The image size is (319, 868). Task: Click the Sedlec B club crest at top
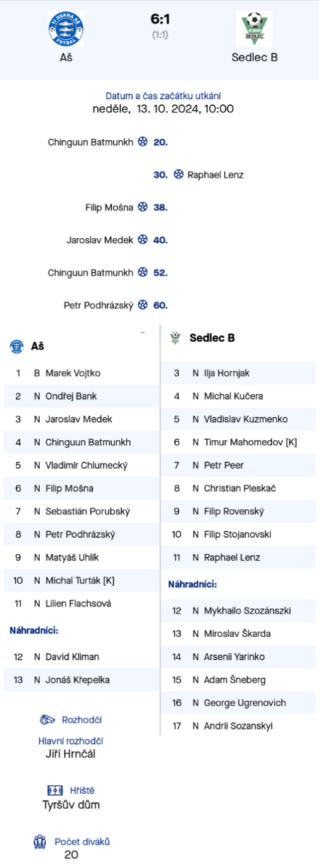coord(255,29)
